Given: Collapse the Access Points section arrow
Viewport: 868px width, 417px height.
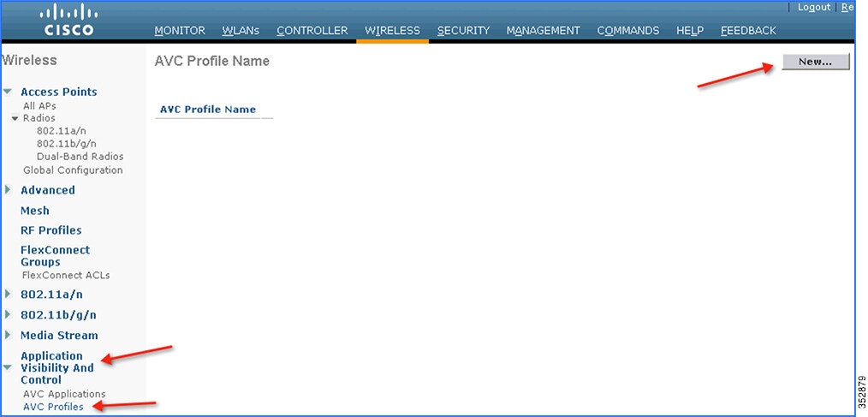Looking at the screenshot, I should click(8, 92).
